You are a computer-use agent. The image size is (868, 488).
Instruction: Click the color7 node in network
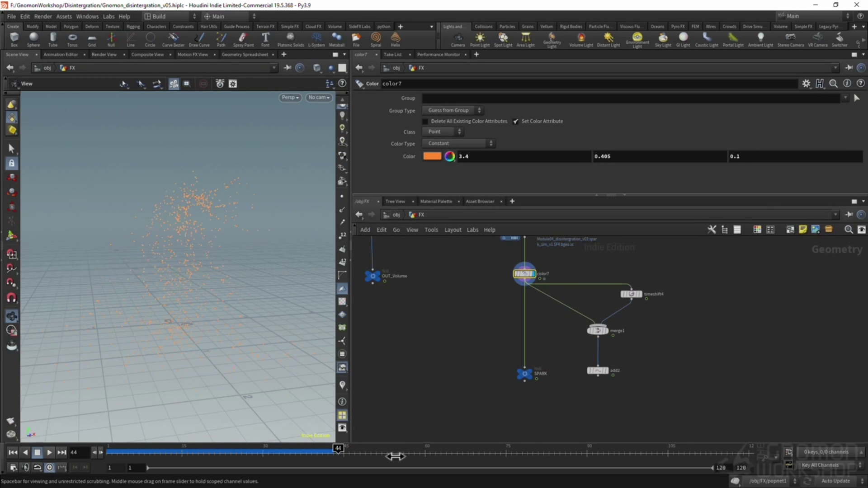click(x=524, y=274)
